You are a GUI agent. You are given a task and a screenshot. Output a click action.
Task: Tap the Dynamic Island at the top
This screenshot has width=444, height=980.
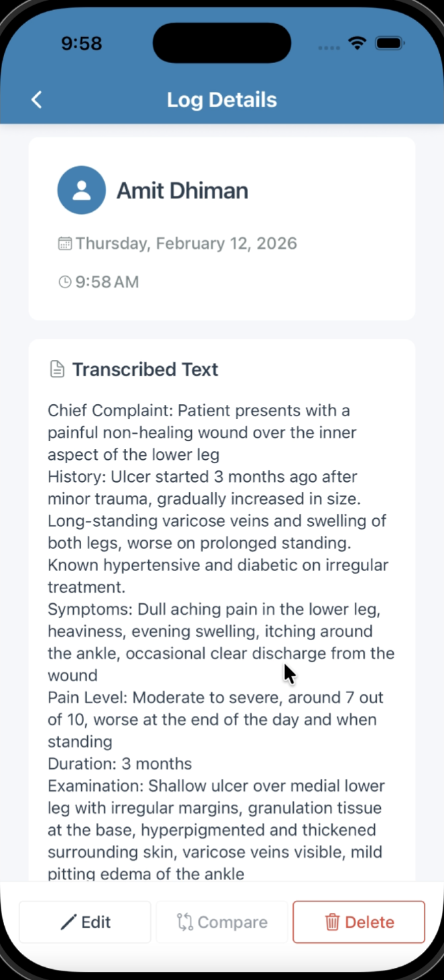coord(221,42)
